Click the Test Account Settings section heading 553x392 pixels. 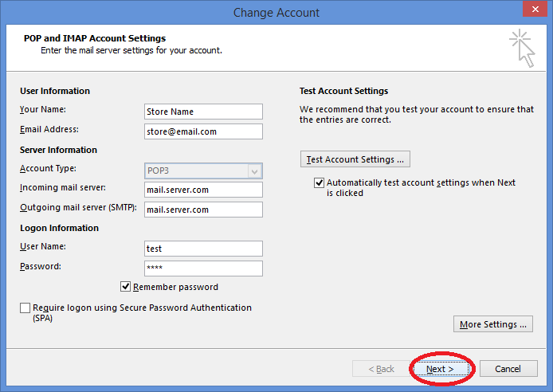(343, 91)
